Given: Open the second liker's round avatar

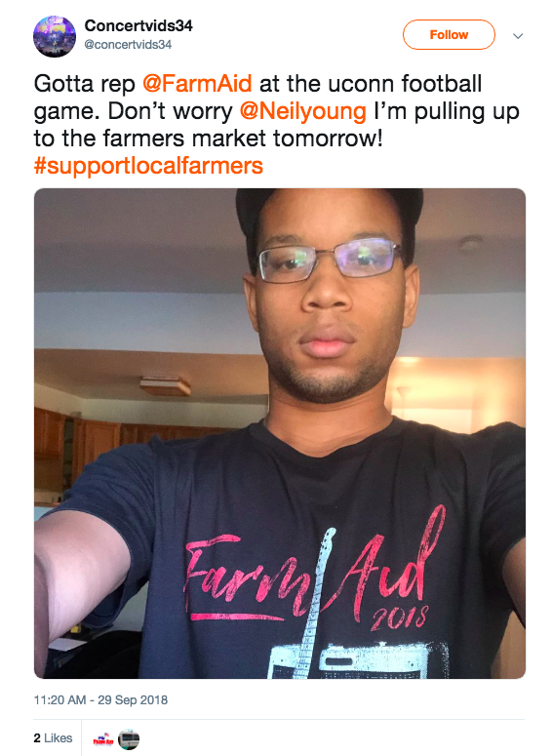Looking at the screenshot, I should pos(129,739).
